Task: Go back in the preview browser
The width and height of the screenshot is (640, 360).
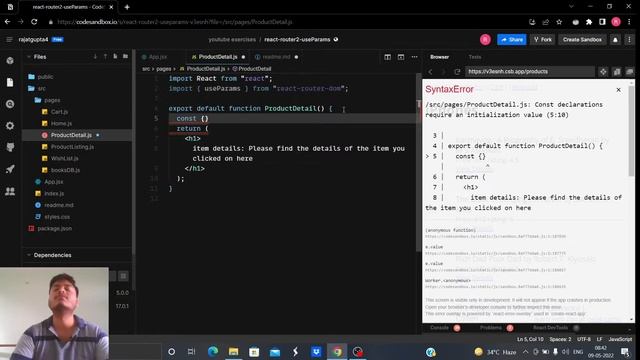Action: click(430, 71)
